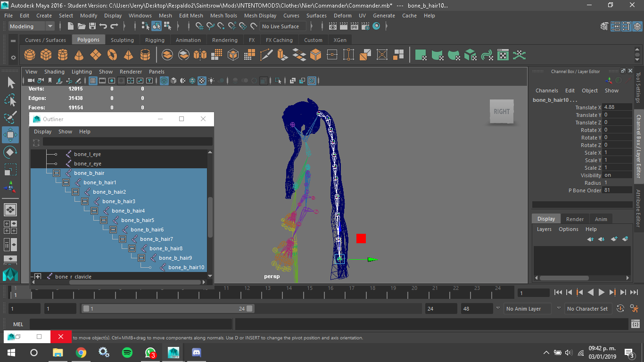This screenshot has width=644, height=362.
Task: Click the Mirror geometry shelf icon
Action: pyautogui.click(x=200, y=55)
